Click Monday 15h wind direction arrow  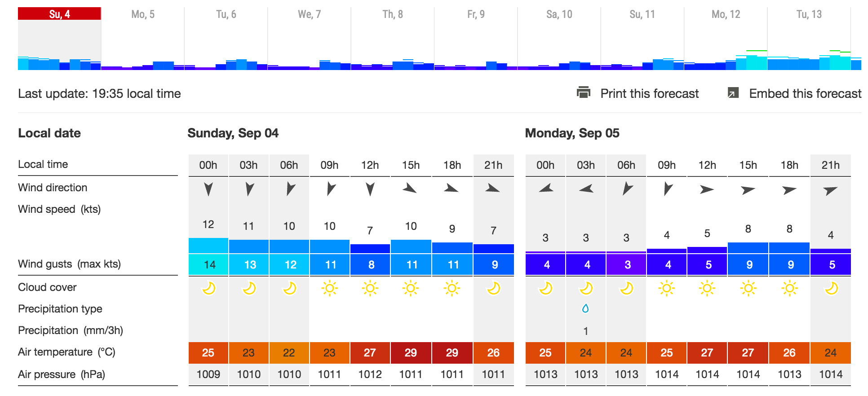click(748, 190)
